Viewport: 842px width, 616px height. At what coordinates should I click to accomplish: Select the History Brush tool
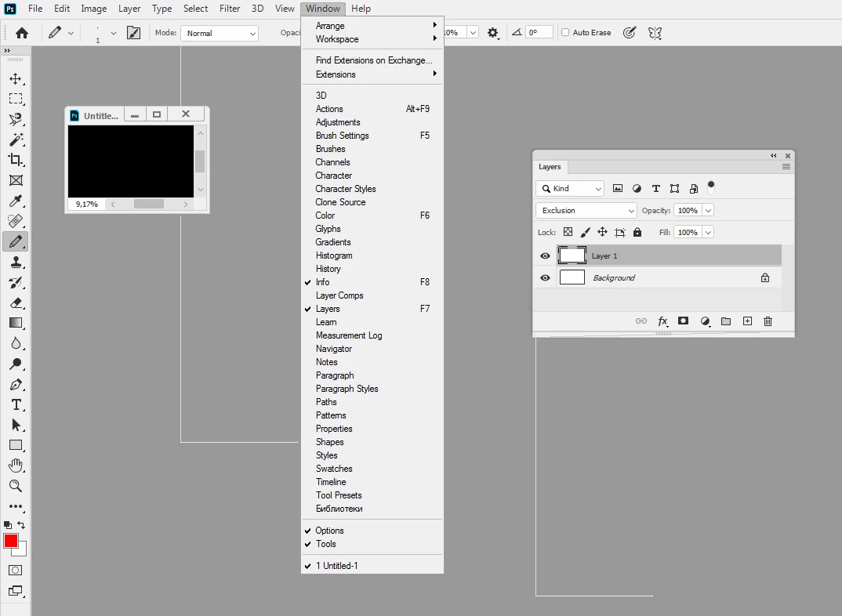[x=16, y=282]
